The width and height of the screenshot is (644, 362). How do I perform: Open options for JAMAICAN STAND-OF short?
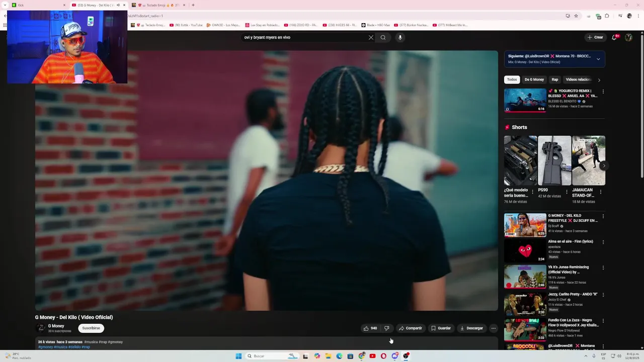click(601, 192)
